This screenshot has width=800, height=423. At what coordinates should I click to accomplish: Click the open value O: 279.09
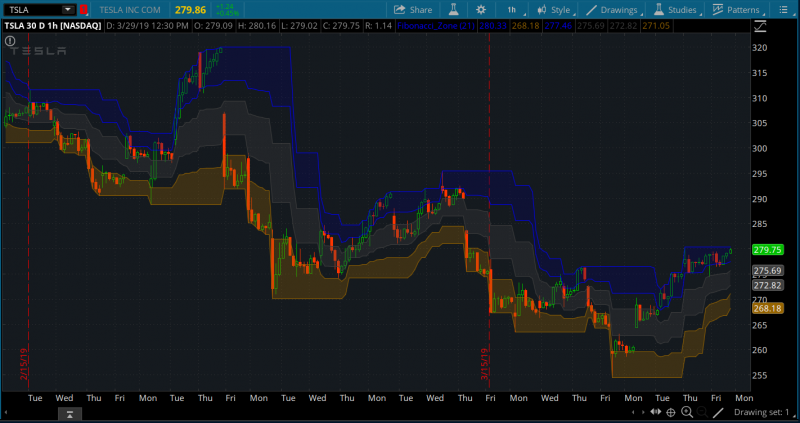click(x=213, y=26)
